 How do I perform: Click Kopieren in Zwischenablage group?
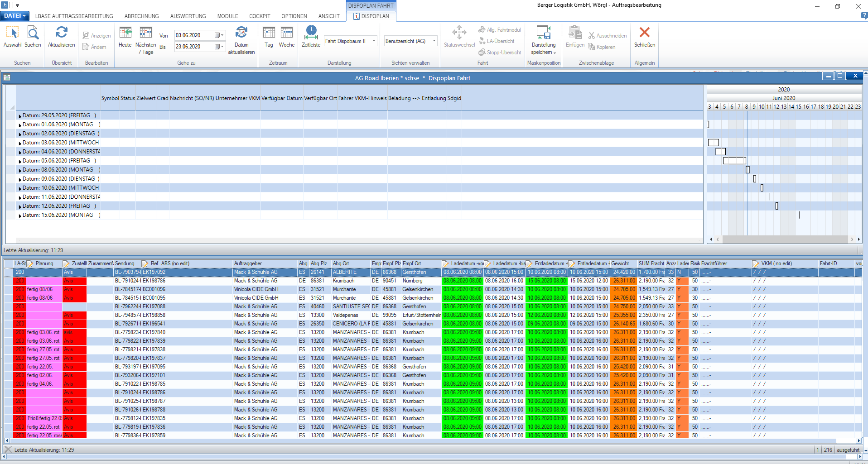click(x=602, y=47)
